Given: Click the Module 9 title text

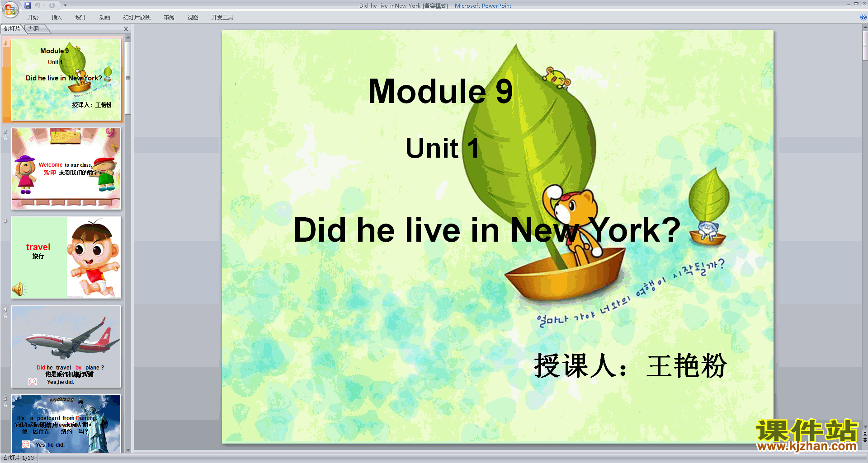Looking at the screenshot, I should (x=441, y=91).
